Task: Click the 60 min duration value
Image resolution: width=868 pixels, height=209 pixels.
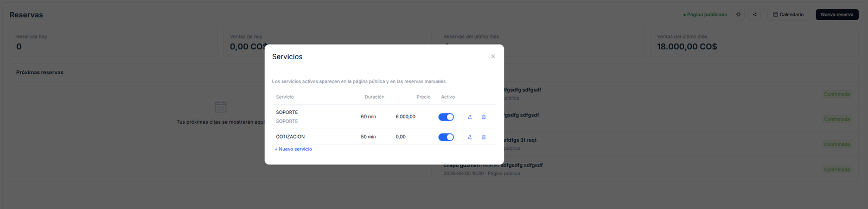Action: pyautogui.click(x=368, y=117)
